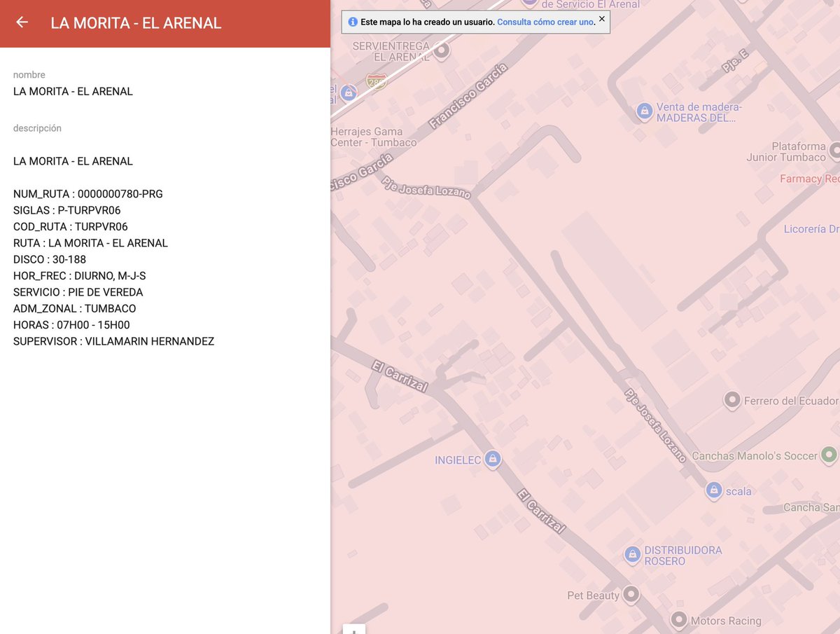Screen dimensions: 840x634
Task: Open the 'Consulta cómo crear uno' link
Action: tap(545, 22)
